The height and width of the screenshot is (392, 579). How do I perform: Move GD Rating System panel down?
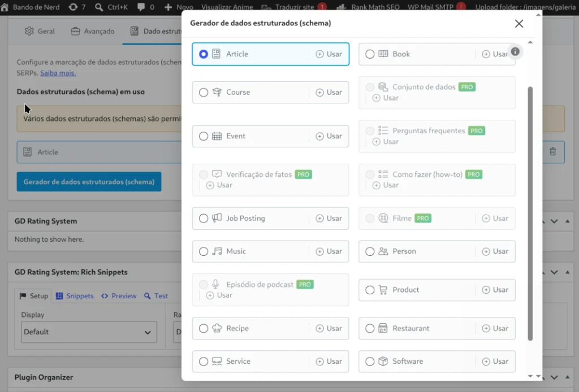click(x=554, y=221)
